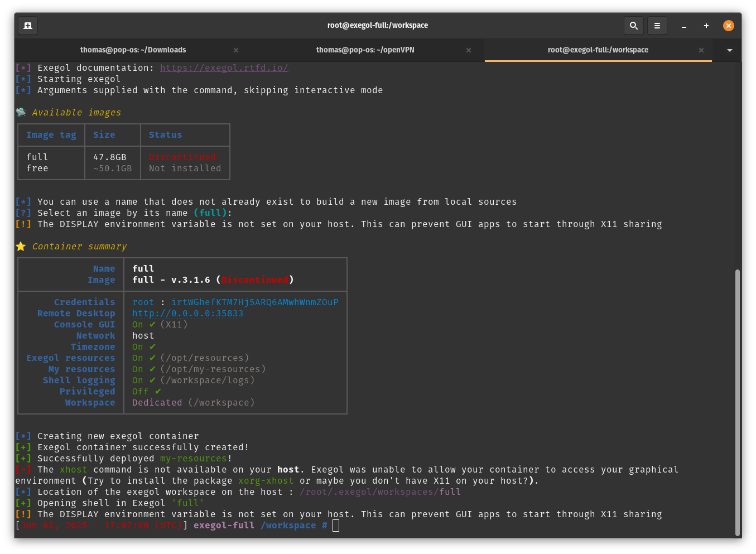Screen dimensions: 756x554
Task: Close the root@exegol-full tab
Action: pyautogui.click(x=701, y=50)
